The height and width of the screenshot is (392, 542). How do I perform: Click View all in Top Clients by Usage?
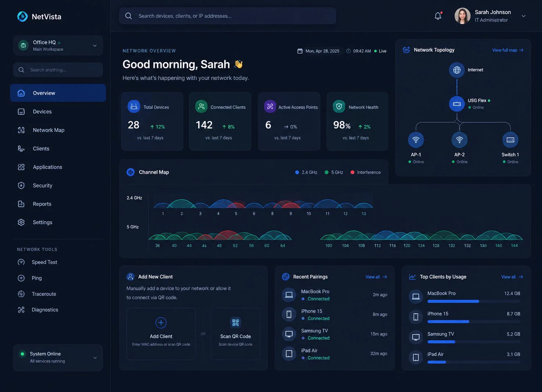click(512, 277)
